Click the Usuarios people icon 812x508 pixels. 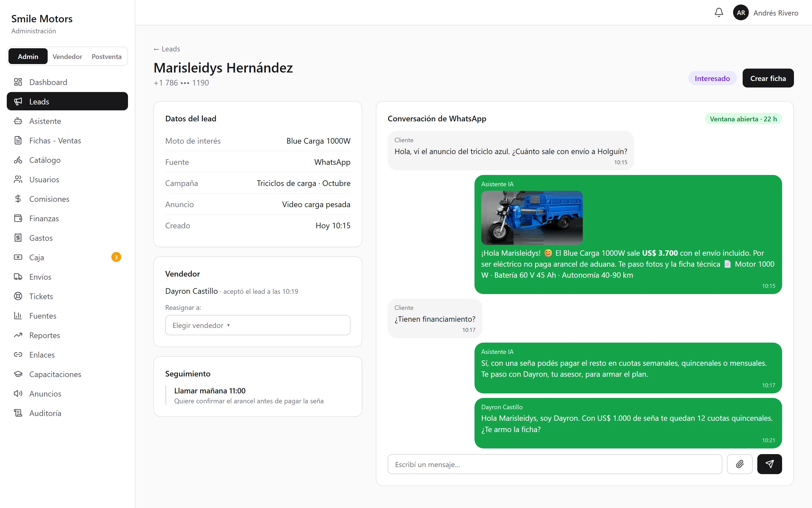point(18,179)
